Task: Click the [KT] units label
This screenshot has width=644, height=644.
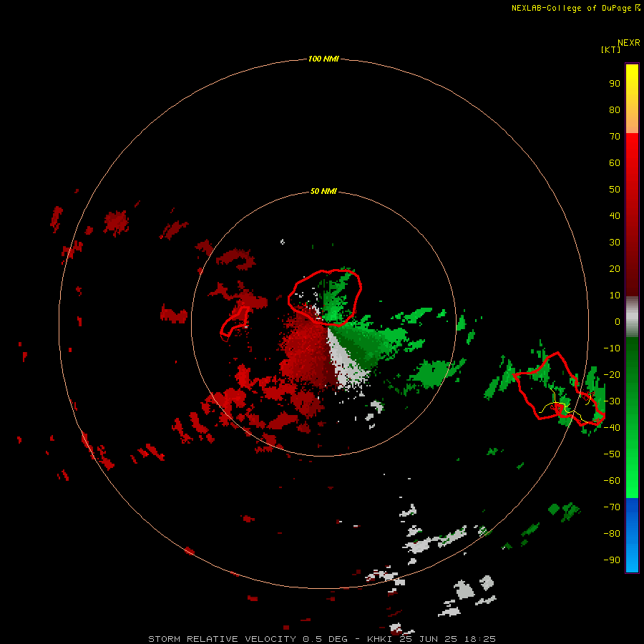Action: 611,49
